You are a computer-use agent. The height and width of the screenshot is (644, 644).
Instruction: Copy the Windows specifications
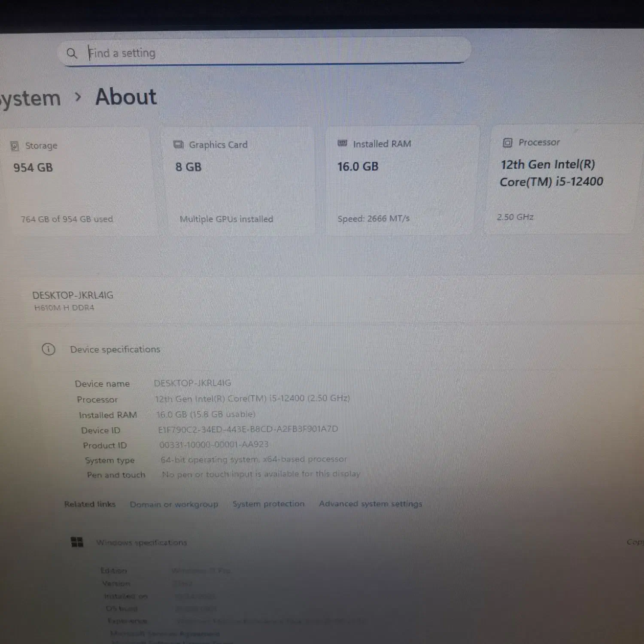coord(635,542)
